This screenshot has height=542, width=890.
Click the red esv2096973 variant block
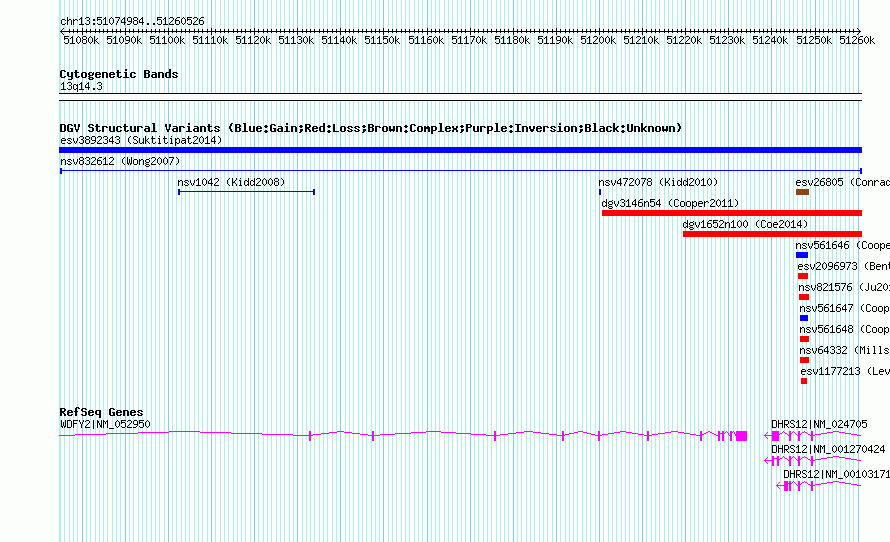(x=802, y=276)
